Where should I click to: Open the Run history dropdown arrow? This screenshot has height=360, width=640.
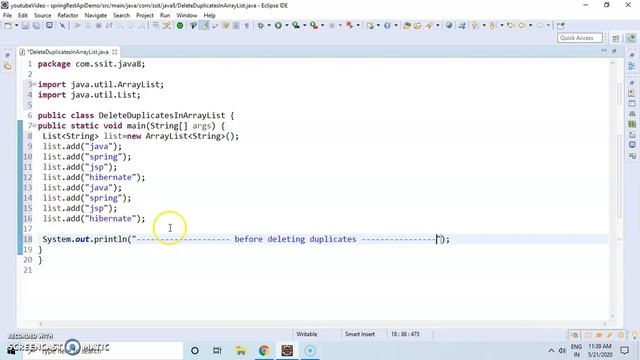tap(287, 25)
